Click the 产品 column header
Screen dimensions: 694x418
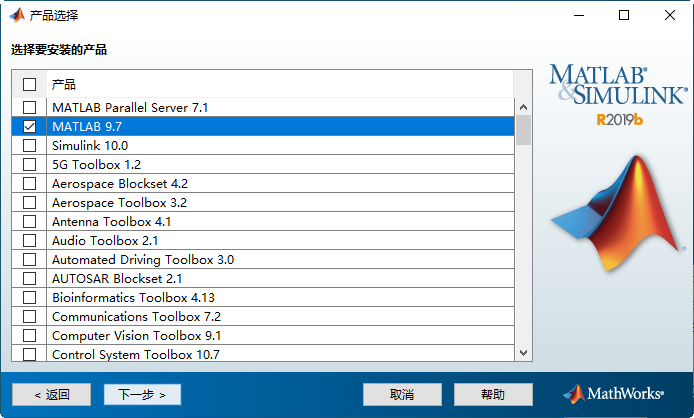click(64, 84)
